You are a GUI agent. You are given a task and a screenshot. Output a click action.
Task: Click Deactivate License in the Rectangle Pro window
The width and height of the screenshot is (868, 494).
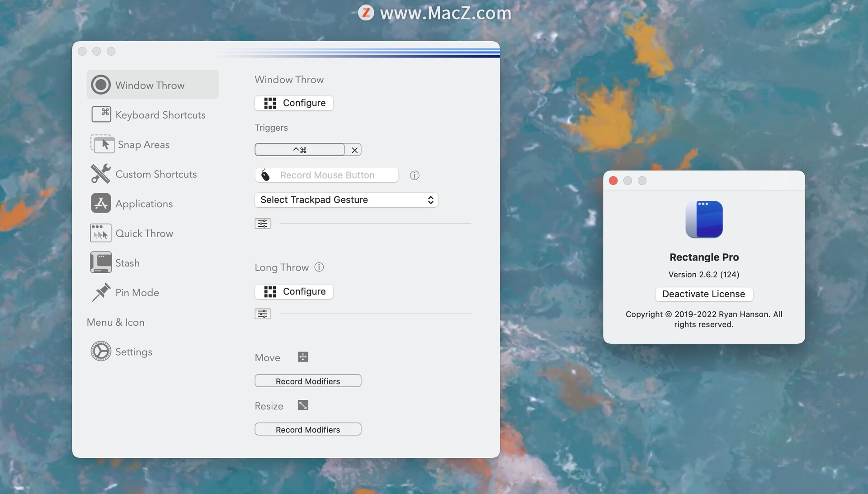pyautogui.click(x=703, y=294)
